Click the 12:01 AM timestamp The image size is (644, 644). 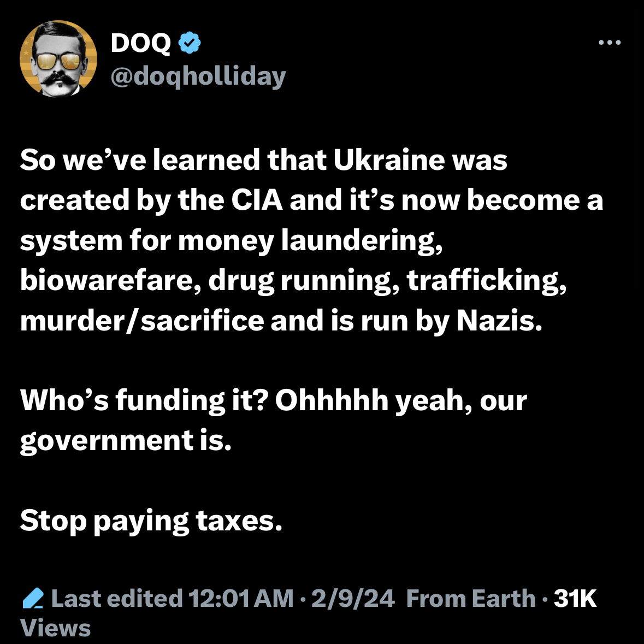click(x=241, y=599)
